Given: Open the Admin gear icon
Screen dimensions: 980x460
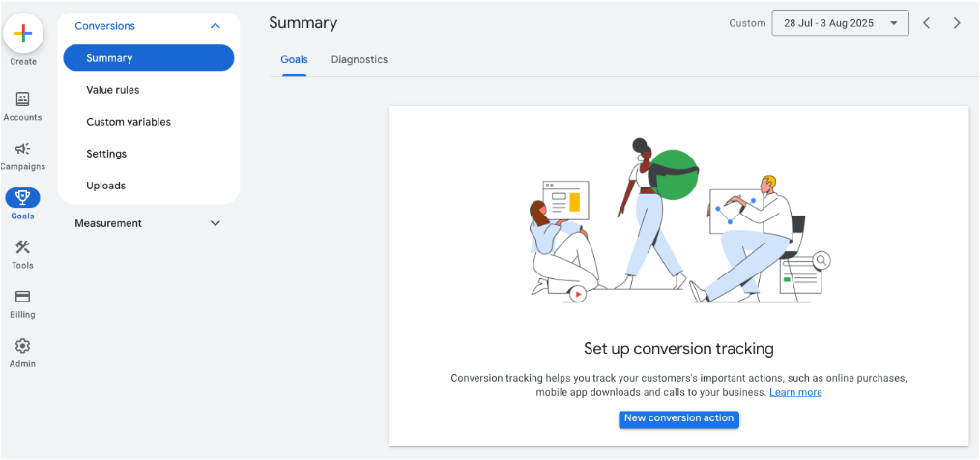Looking at the screenshot, I should pos(22,346).
